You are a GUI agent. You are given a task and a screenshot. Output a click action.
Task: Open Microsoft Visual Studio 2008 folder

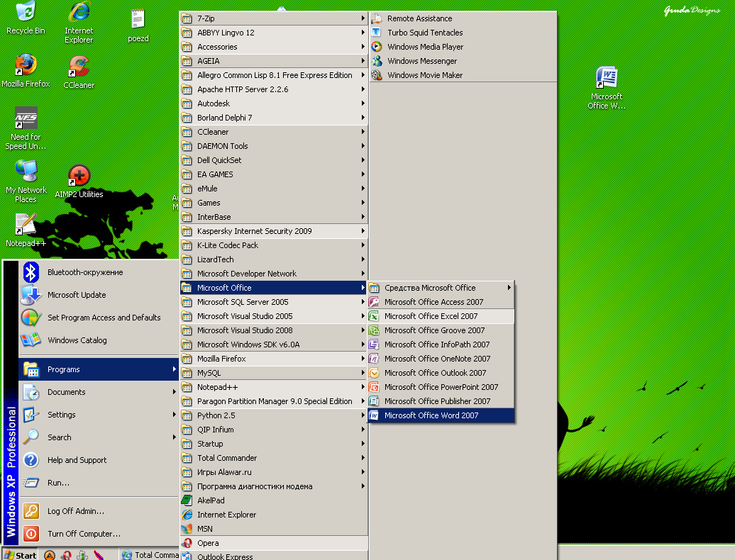(x=274, y=330)
